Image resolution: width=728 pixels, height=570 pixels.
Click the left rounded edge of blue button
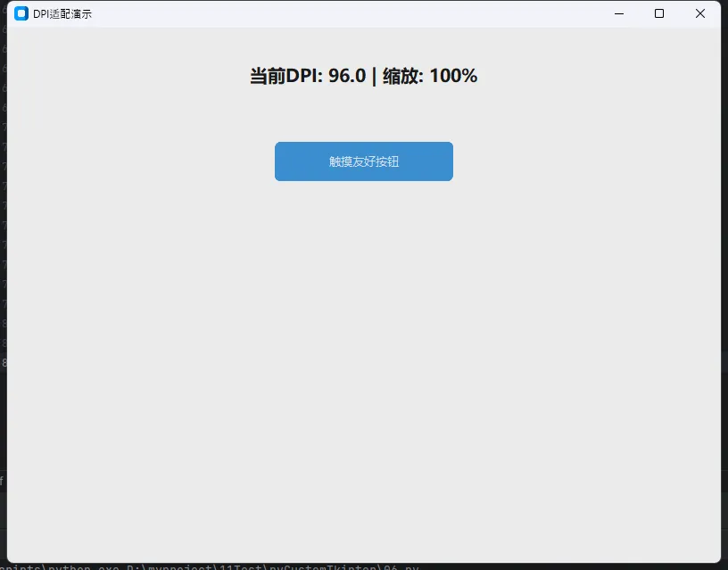279,161
